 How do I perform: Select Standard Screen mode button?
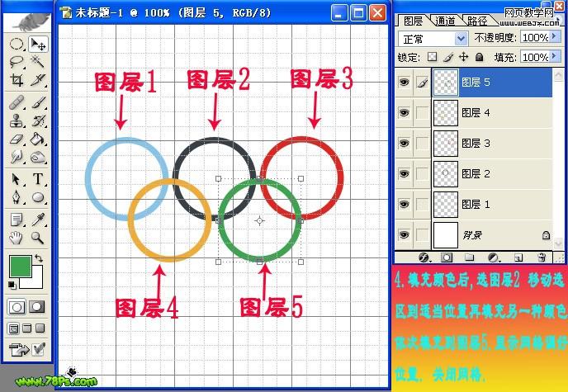tap(14, 328)
